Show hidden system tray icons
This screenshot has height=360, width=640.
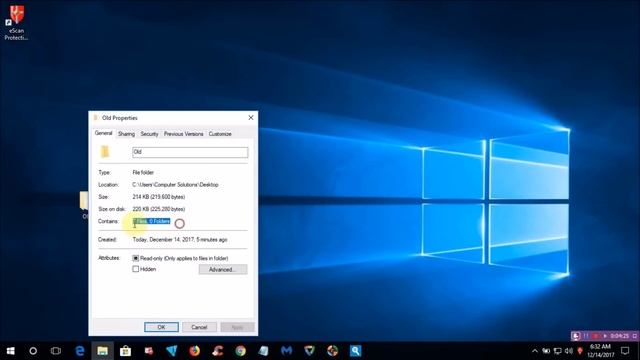tap(535, 351)
